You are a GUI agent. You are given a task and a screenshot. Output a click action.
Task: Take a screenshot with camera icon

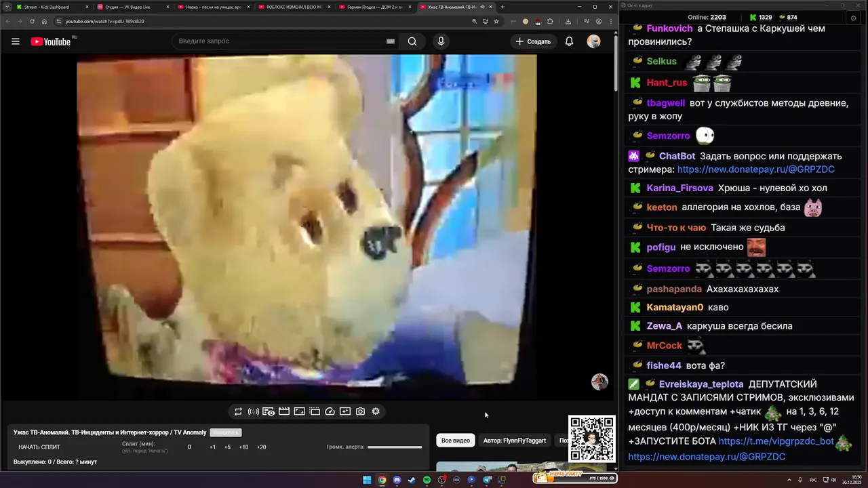tap(360, 411)
